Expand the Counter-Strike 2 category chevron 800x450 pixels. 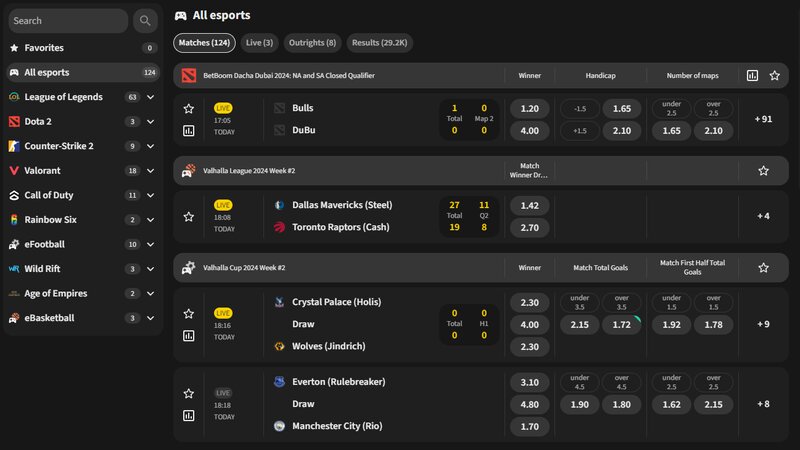click(150, 146)
